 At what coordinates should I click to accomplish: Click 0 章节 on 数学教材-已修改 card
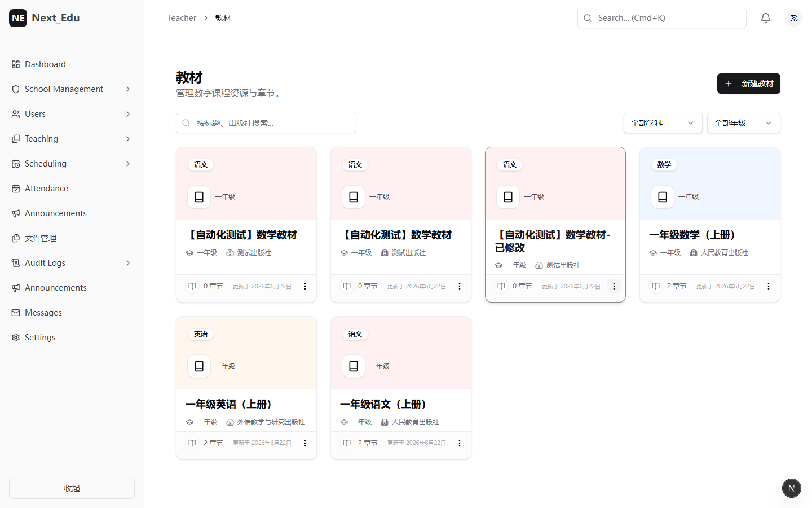click(522, 286)
